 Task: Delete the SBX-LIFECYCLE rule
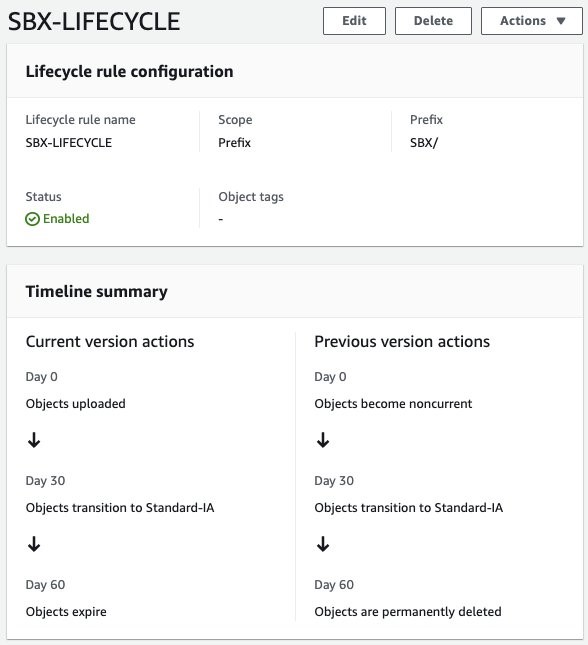[433, 21]
